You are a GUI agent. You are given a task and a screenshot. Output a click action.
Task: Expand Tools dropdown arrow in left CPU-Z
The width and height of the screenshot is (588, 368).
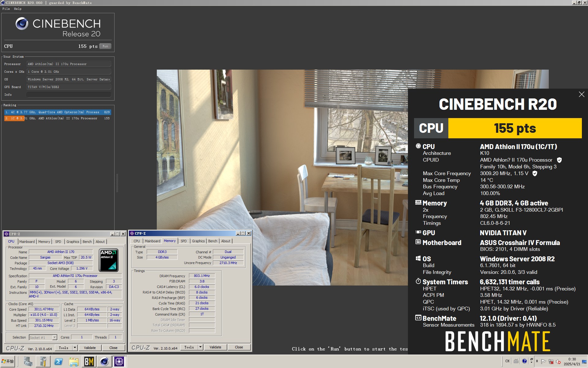coord(75,348)
